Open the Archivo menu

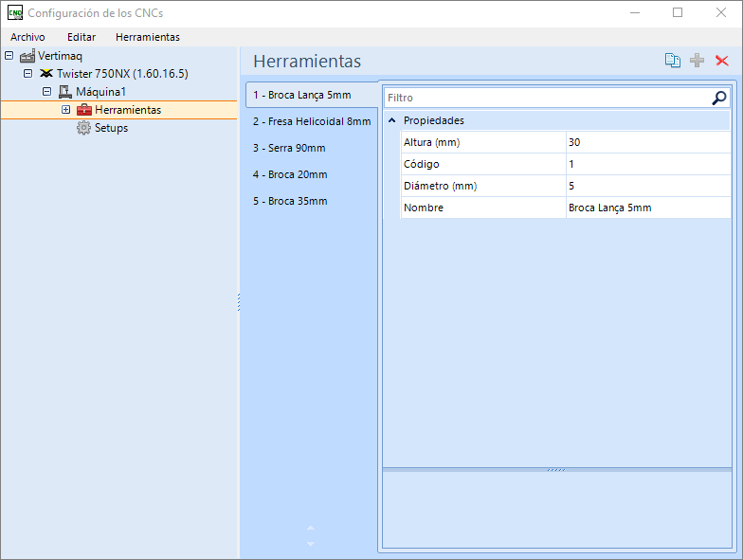click(28, 37)
